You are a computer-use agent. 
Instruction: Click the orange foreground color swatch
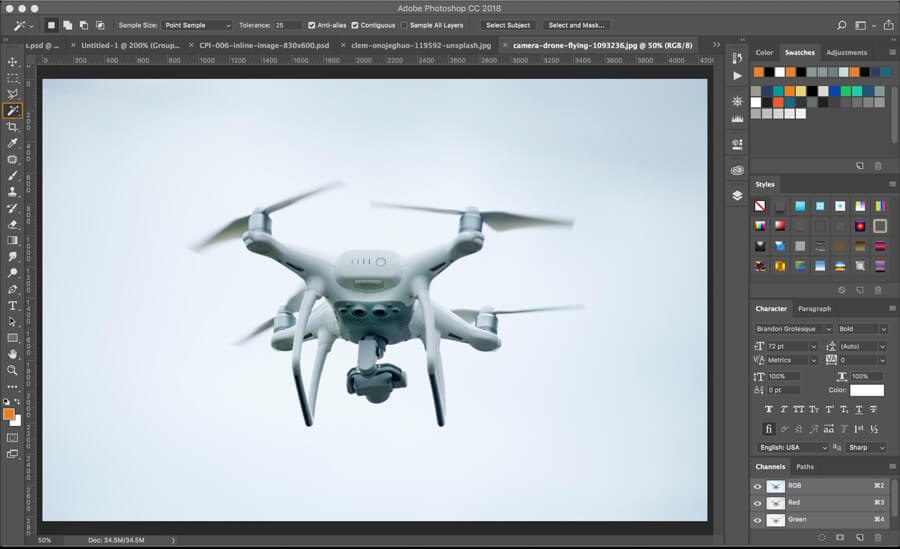pos(9,413)
